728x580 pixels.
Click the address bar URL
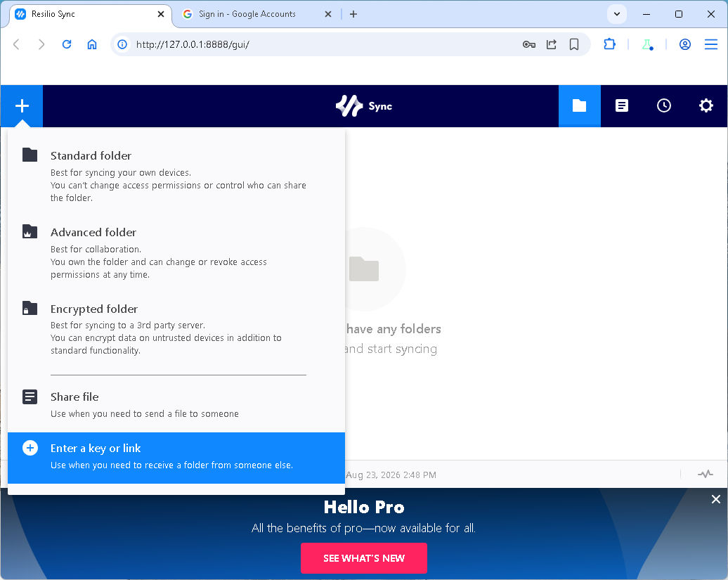click(x=193, y=44)
